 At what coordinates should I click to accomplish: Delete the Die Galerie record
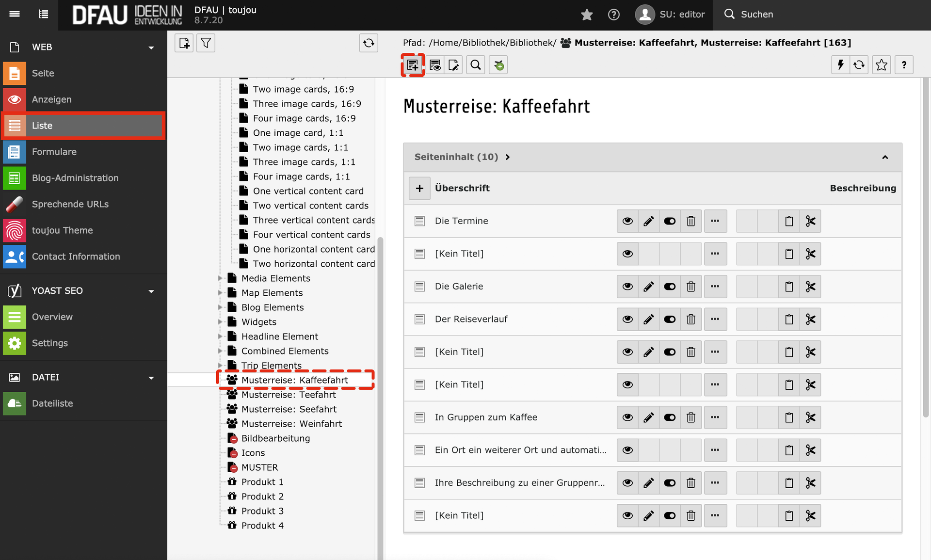(691, 287)
